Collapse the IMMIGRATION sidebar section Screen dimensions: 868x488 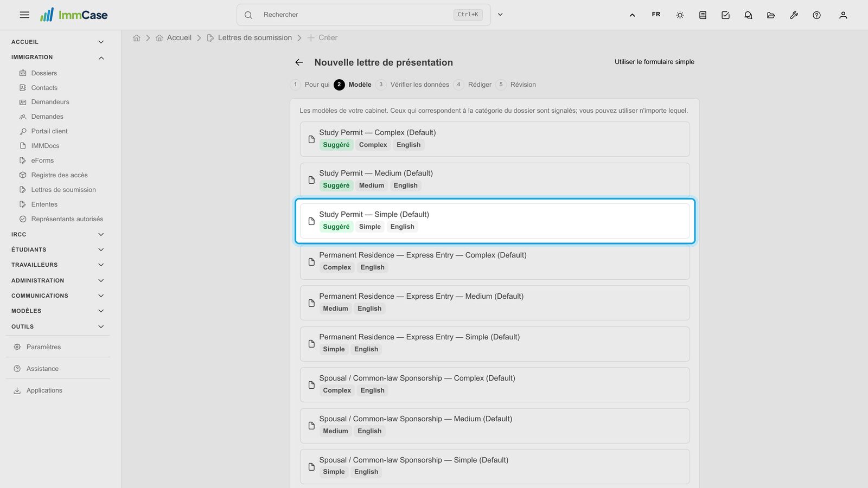(x=58, y=57)
